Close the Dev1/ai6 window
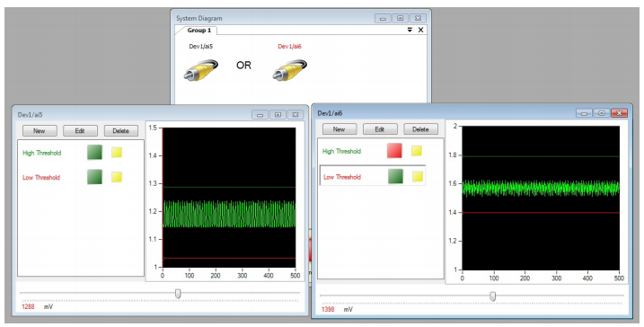 click(620, 113)
